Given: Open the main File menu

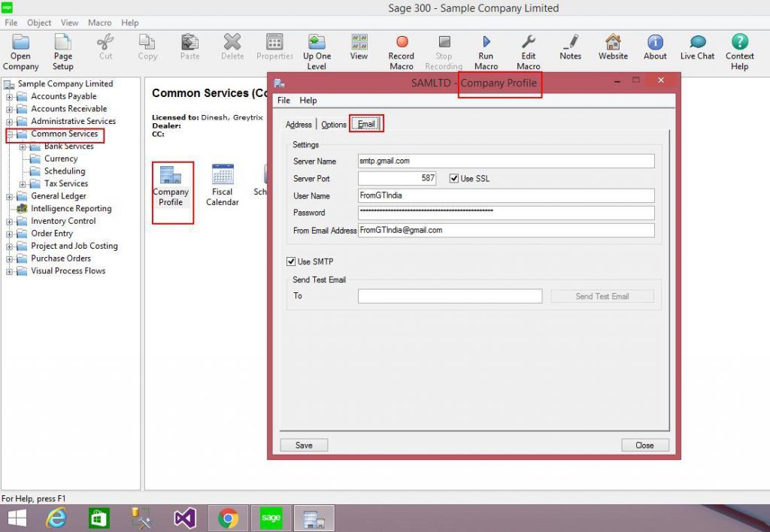Looking at the screenshot, I should pos(11,23).
